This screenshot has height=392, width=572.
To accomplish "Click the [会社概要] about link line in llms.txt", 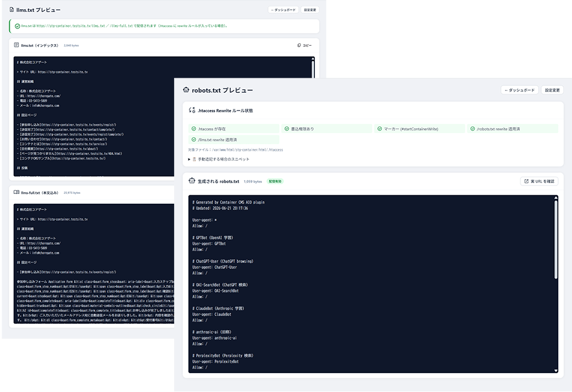I will point(57,148).
